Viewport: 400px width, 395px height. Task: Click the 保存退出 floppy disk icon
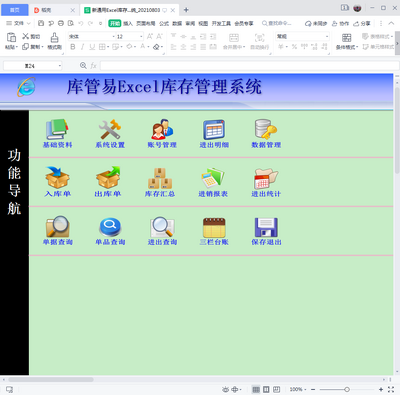(x=266, y=227)
